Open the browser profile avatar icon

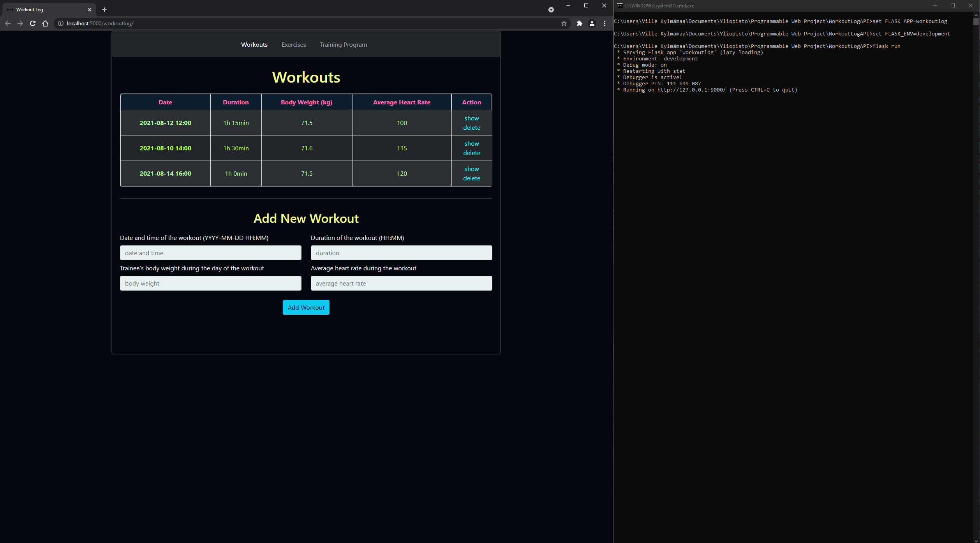[x=592, y=23]
